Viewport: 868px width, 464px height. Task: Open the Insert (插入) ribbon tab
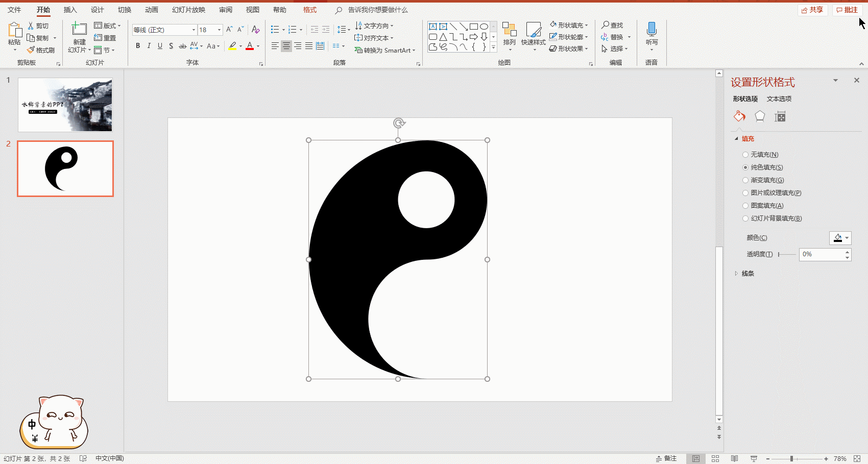coord(70,10)
